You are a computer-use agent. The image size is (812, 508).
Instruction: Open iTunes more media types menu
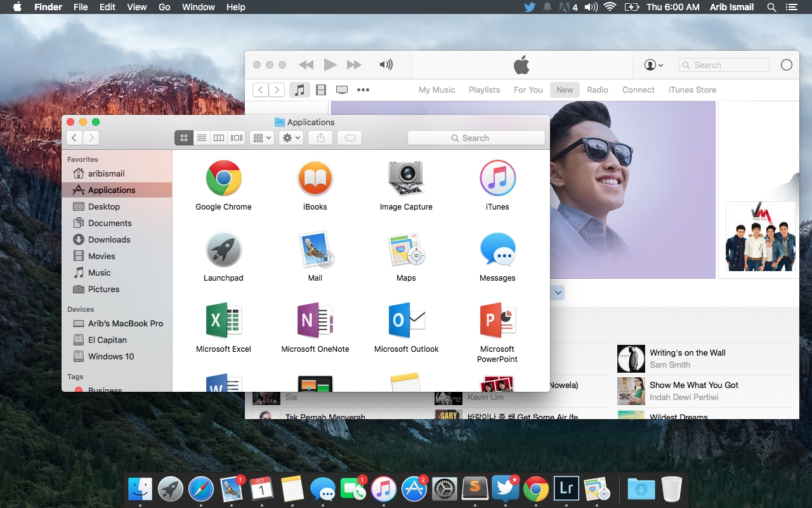[x=363, y=90]
